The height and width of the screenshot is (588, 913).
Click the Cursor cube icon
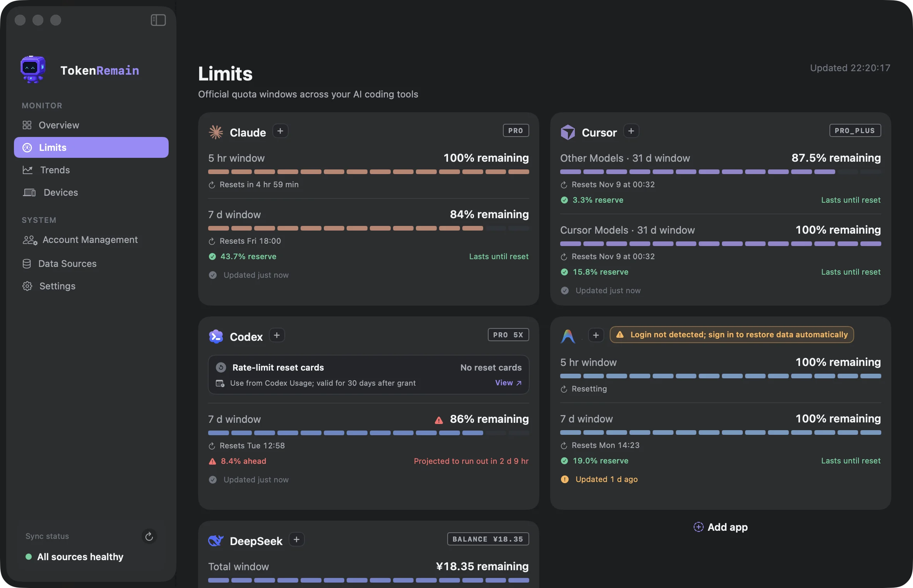(568, 132)
